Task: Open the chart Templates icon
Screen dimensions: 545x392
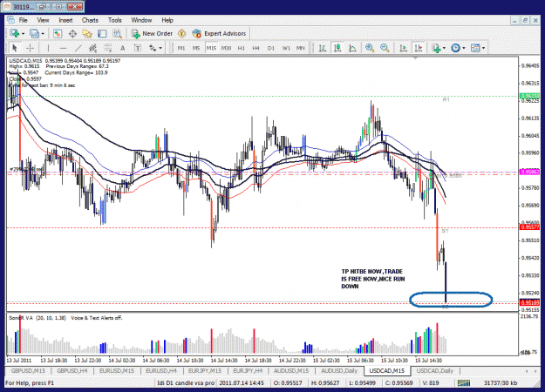Action: [475, 48]
